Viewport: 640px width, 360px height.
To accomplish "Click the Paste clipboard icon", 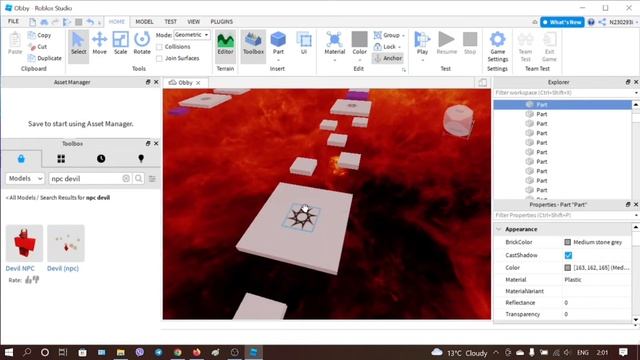I will 15,40.
